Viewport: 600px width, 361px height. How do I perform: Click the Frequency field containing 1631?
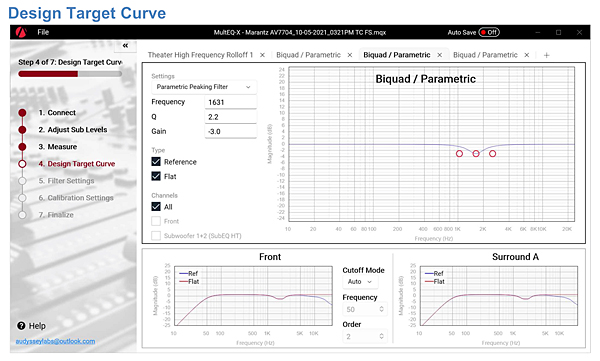click(231, 102)
